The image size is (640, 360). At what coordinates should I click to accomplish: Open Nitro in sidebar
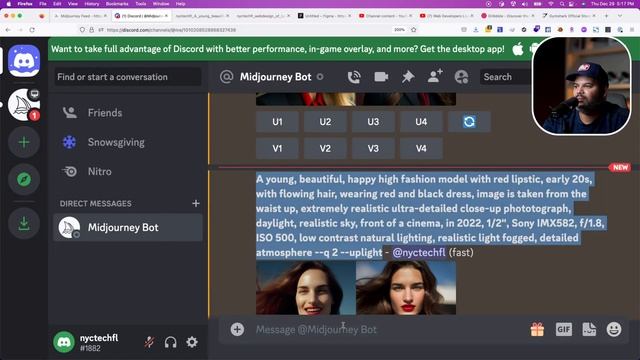[x=127, y=171]
